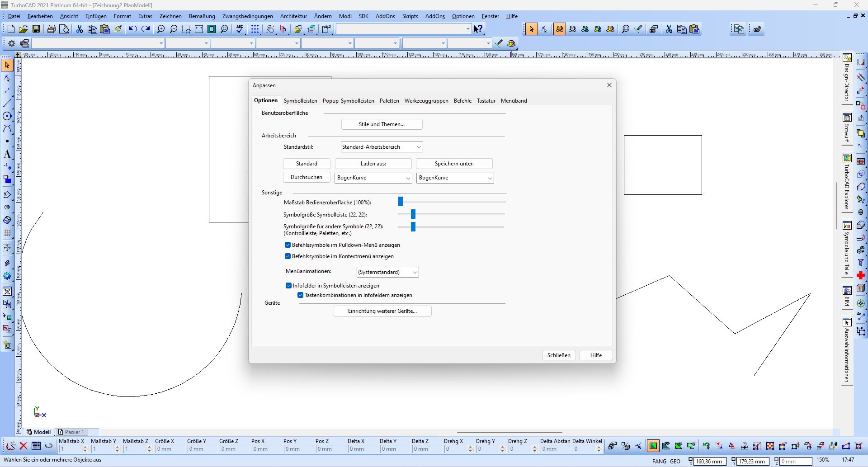Switch to the Befehle tab
The height and width of the screenshot is (467, 868).
(462, 101)
